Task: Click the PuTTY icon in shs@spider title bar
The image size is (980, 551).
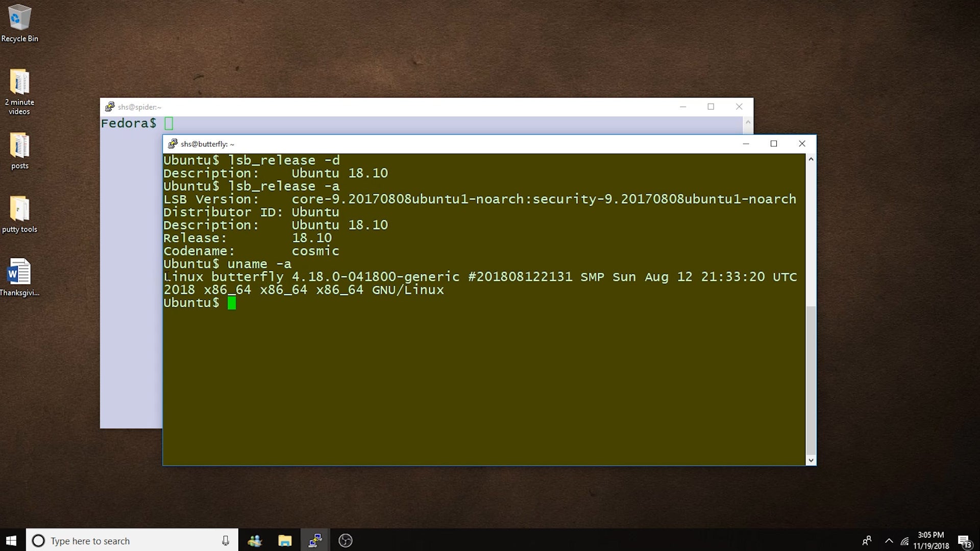Action: click(110, 107)
